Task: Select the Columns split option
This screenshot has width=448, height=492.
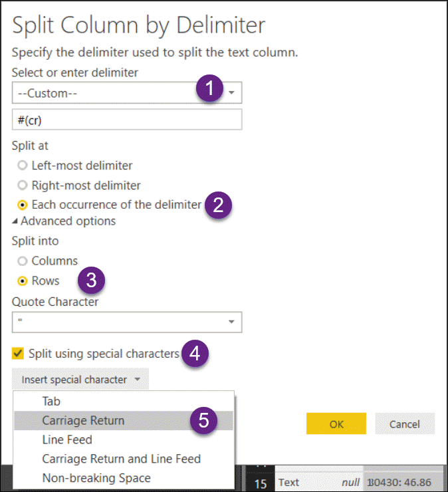Action: [x=23, y=261]
